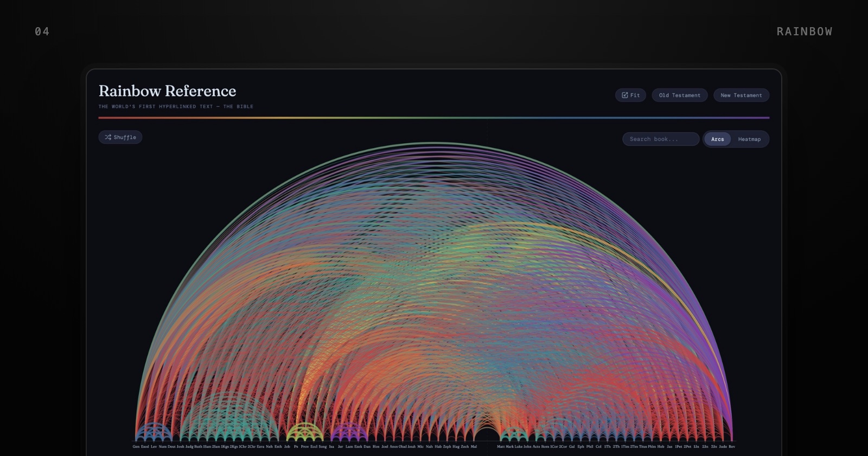868x456 pixels.
Task: Filter to Old Testament books
Action: click(680, 95)
